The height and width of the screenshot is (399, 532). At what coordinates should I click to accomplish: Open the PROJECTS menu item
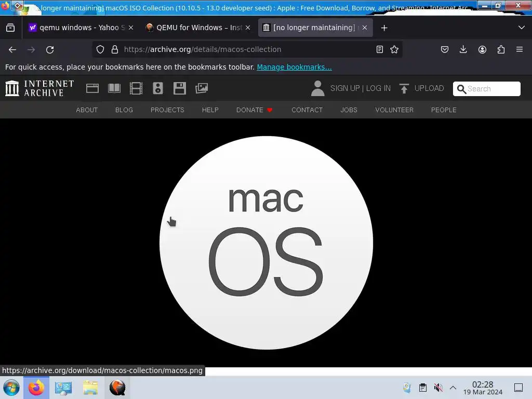167,110
